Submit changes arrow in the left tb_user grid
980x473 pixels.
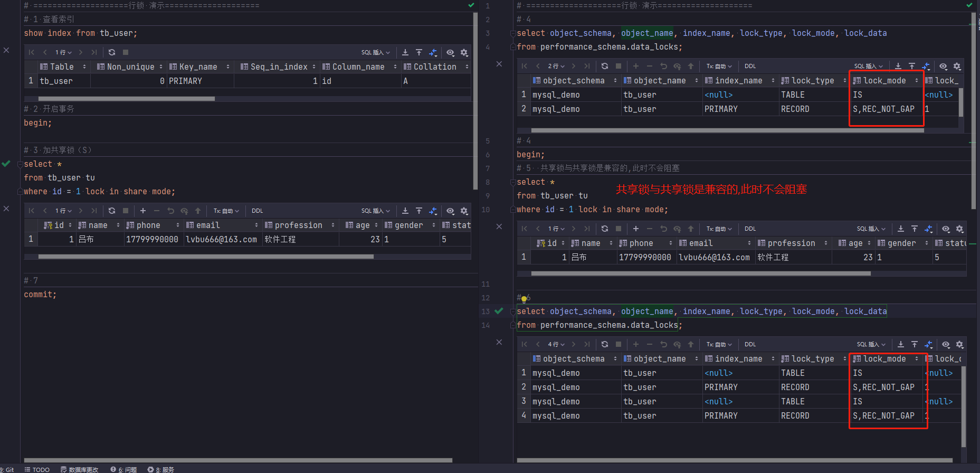point(198,211)
